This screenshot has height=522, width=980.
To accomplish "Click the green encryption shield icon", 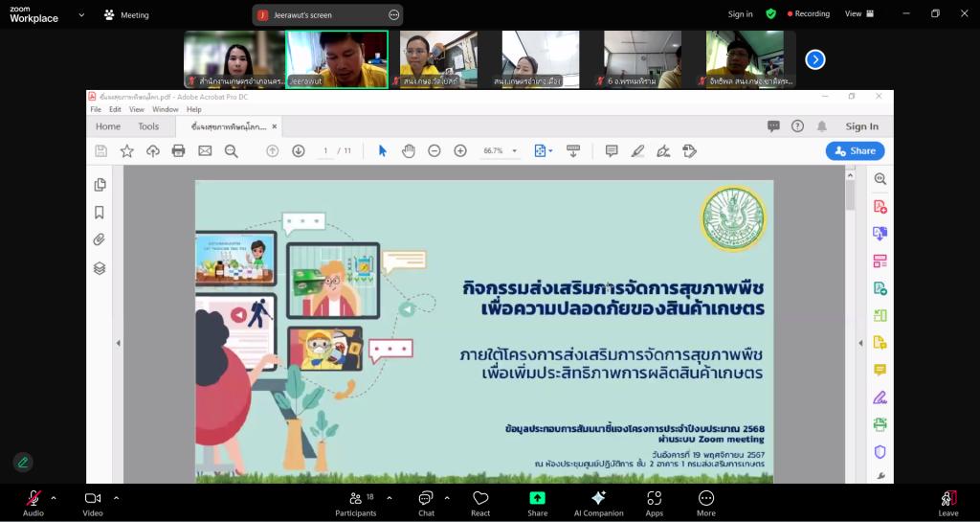I will (x=770, y=14).
